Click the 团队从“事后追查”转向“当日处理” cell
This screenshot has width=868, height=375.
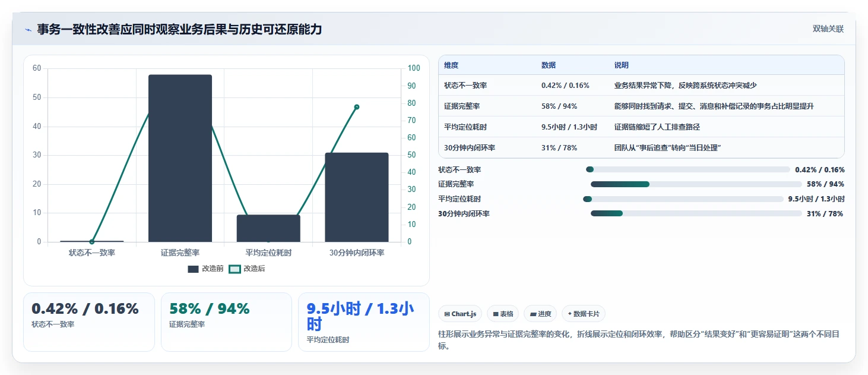pyautogui.click(x=668, y=148)
